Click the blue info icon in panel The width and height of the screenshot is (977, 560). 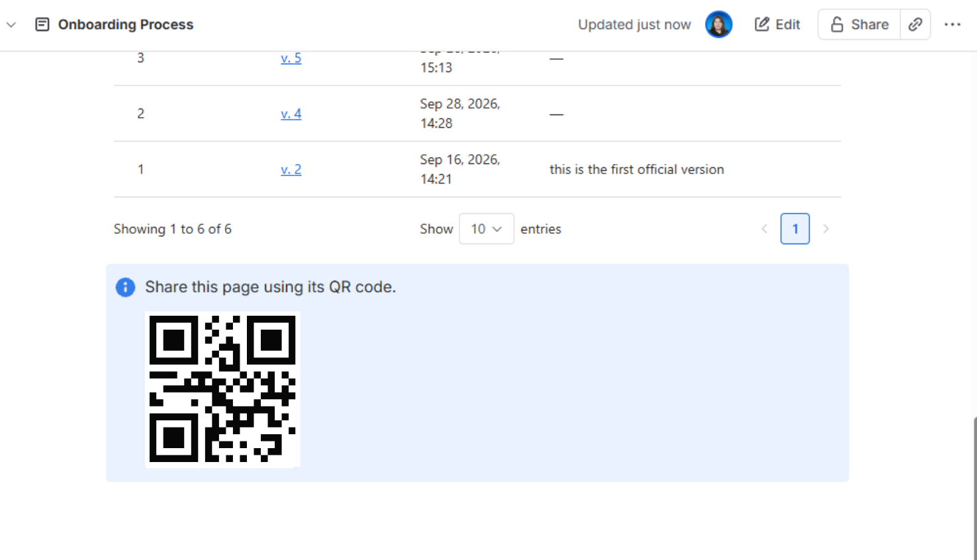tap(125, 287)
